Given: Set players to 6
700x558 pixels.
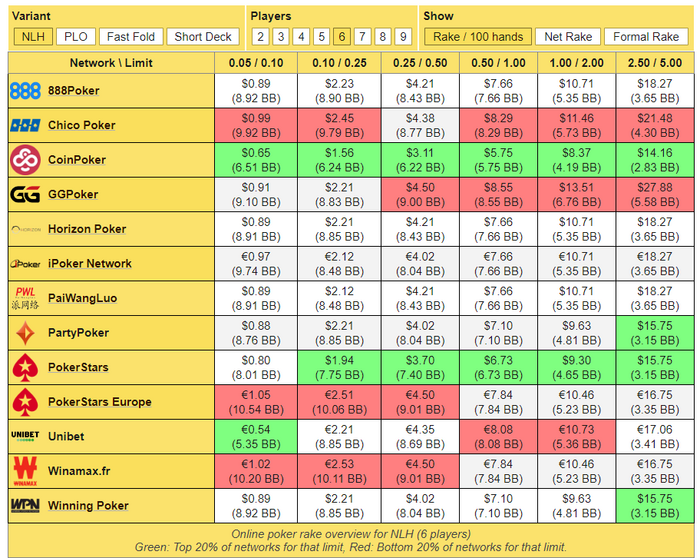Looking at the screenshot, I should pyautogui.click(x=342, y=37).
